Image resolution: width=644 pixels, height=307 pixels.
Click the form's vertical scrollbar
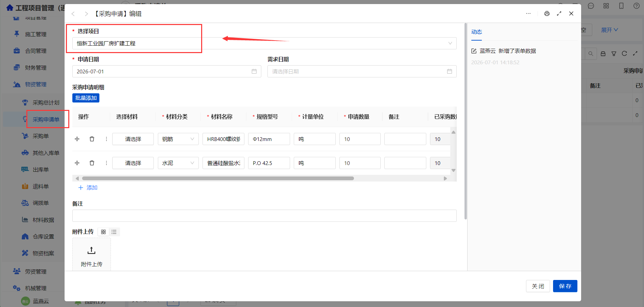[466, 121]
